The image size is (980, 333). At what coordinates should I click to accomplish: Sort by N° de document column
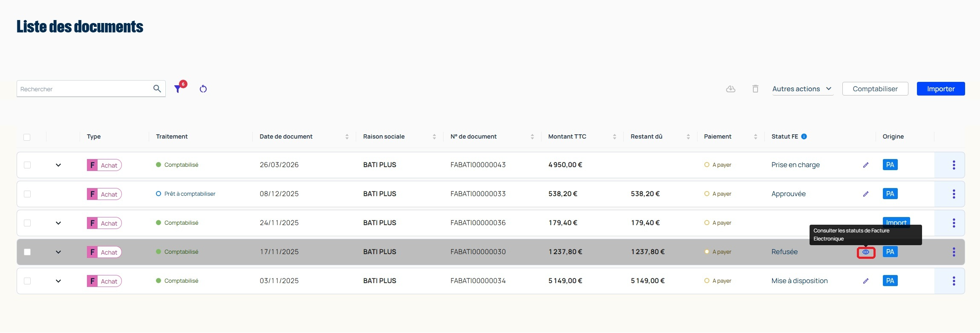coord(532,136)
